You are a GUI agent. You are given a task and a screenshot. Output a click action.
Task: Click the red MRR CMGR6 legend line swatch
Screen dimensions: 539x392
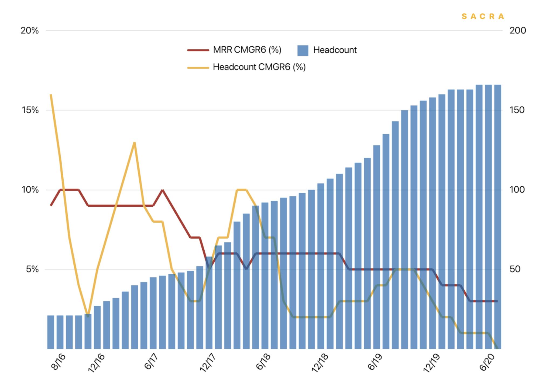pyautogui.click(x=198, y=50)
